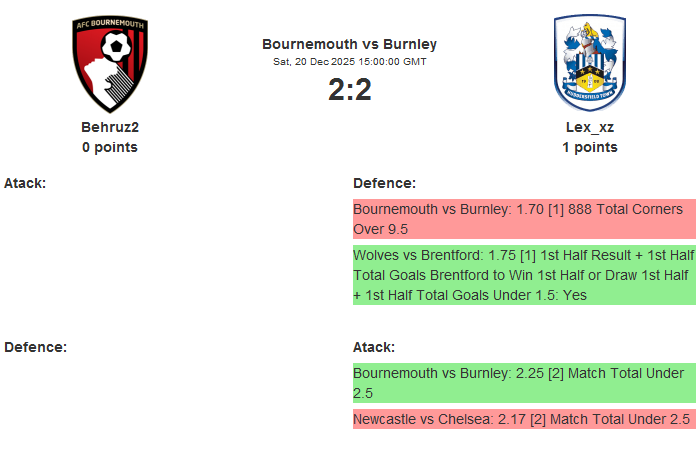
Task: Click the AFC Bournemouth club crest
Action: click(x=110, y=65)
